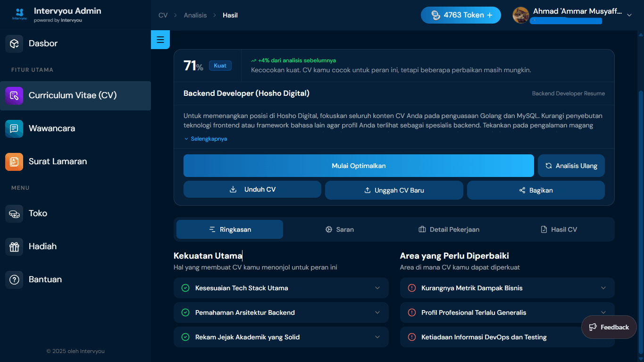
Task: Expand Kesesuaian Tech Stack Utama chevron
Action: (x=377, y=288)
